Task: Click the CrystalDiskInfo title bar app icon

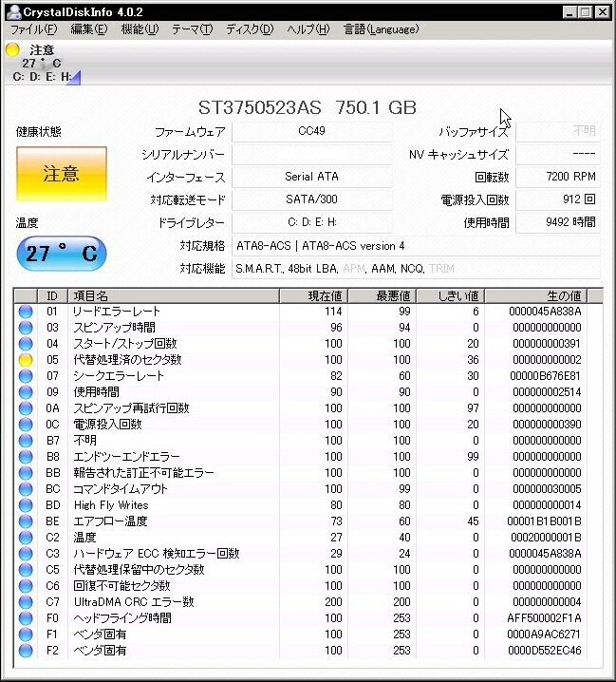Action: tap(14, 12)
